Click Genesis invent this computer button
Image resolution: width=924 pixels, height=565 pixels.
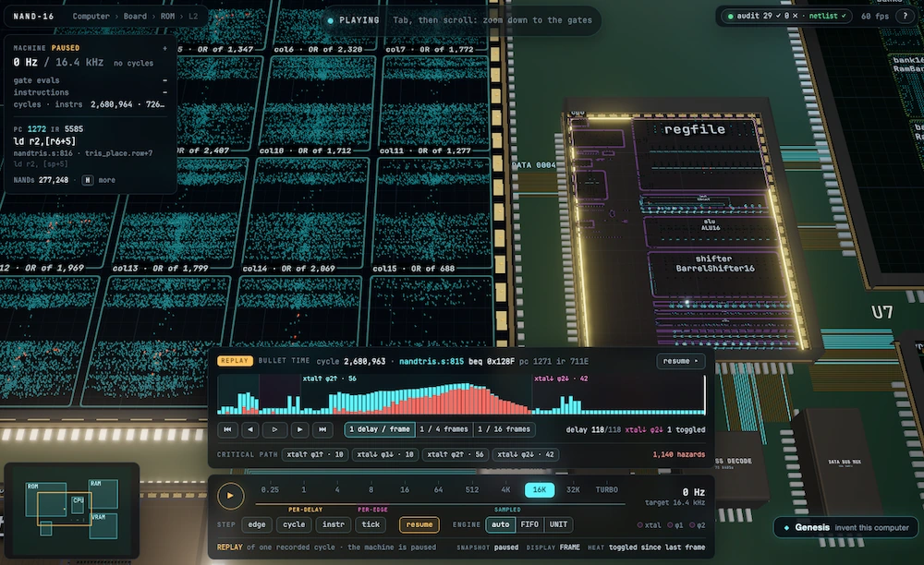point(846,527)
